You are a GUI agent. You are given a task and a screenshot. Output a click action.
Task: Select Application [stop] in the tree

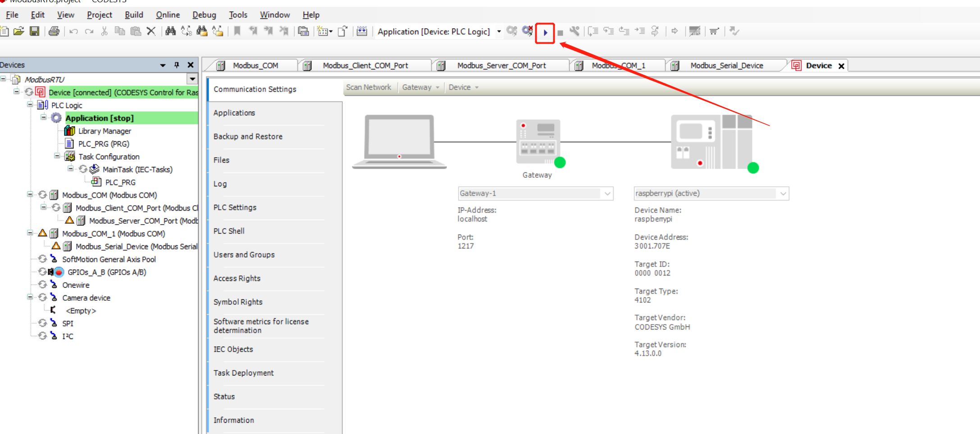(100, 118)
